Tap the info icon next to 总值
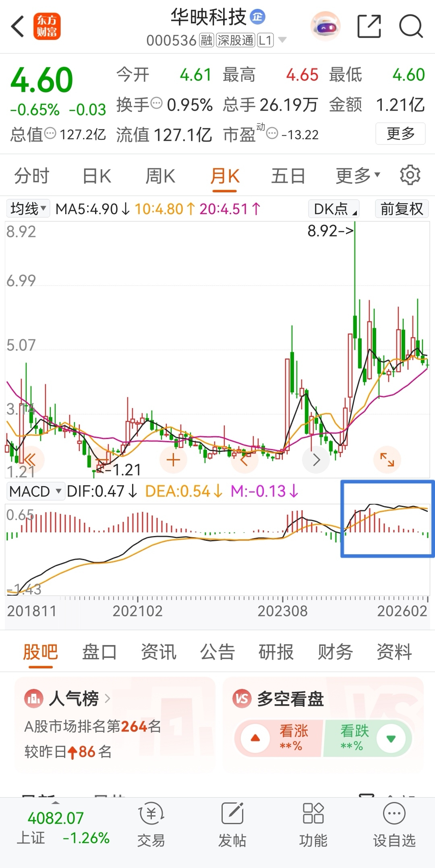The height and width of the screenshot is (868, 435). click(50, 133)
